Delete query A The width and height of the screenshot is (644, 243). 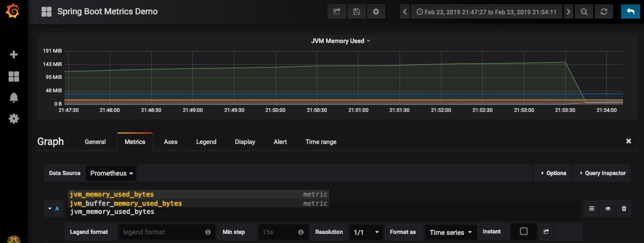[x=624, y=209]
